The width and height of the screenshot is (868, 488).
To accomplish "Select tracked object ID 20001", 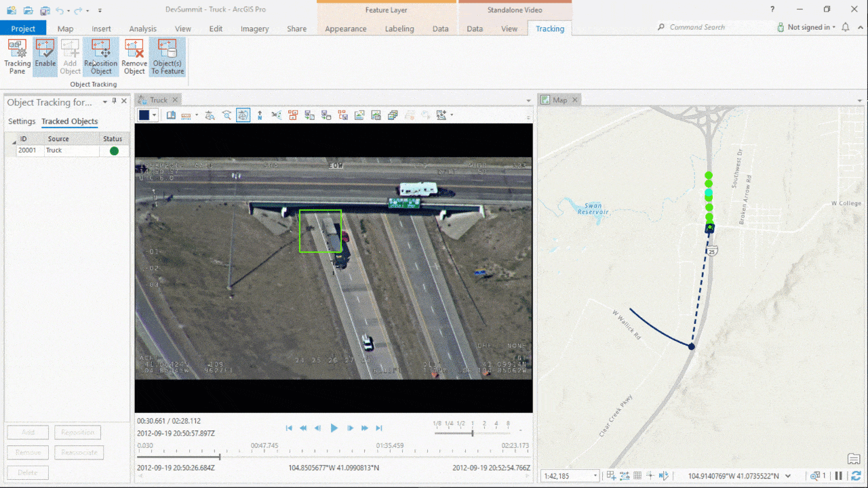I will (x=27, y=150).
